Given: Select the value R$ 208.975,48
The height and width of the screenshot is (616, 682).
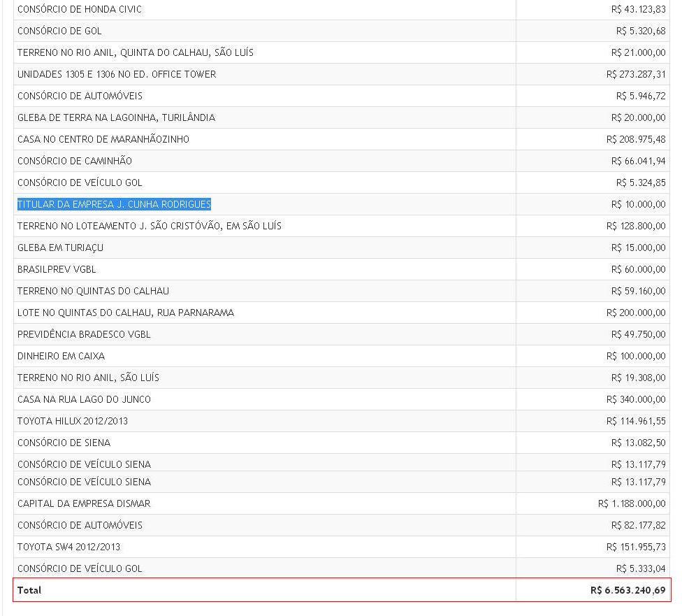Looking at the screenshot, I should (x=636, y=139).
